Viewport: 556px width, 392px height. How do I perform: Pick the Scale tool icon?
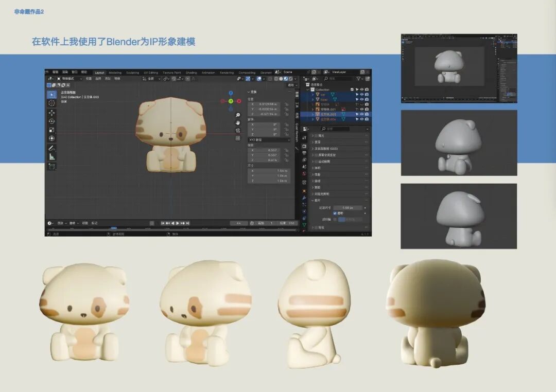coord(51,130)
